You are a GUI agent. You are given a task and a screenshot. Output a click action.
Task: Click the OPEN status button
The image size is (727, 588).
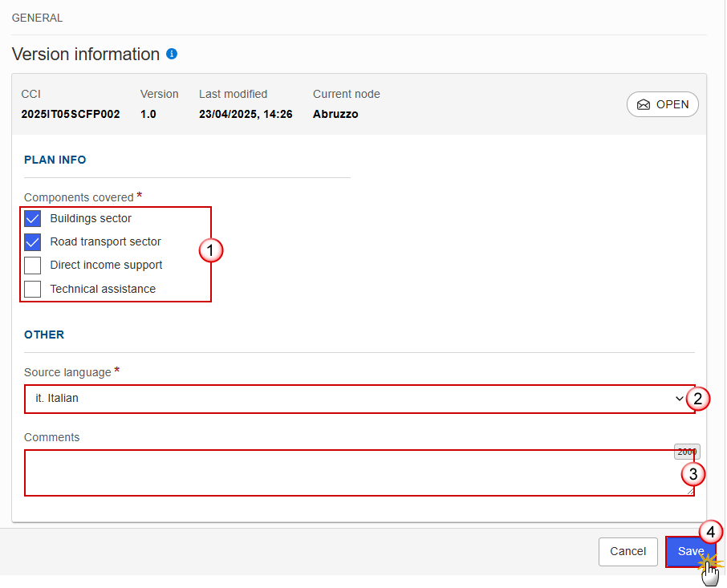coord(662,105)
